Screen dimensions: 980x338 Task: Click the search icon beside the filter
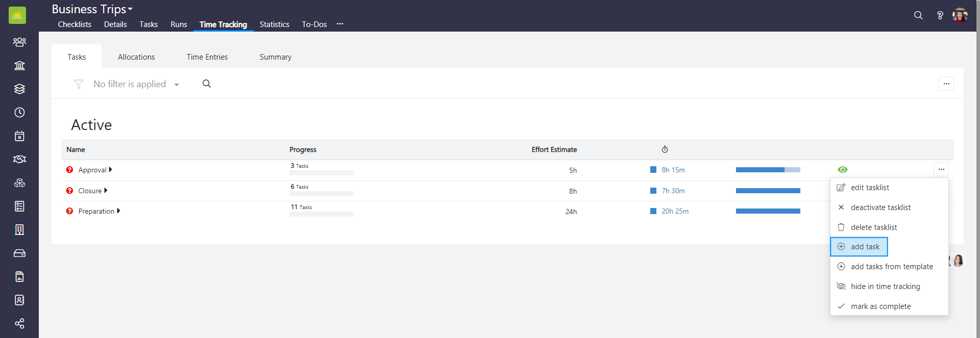click(x=207, y=84)
